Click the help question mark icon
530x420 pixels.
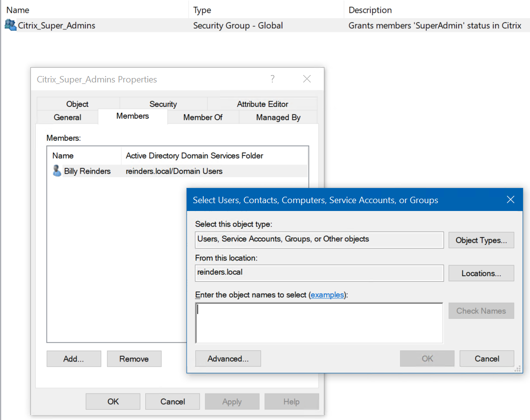point(272,79)
